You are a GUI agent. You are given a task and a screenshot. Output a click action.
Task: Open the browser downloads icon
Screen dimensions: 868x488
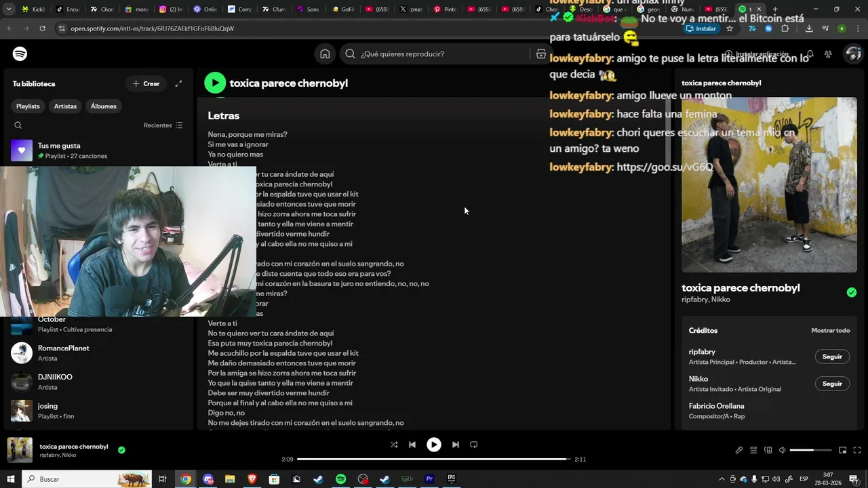[x=809, y=28]
